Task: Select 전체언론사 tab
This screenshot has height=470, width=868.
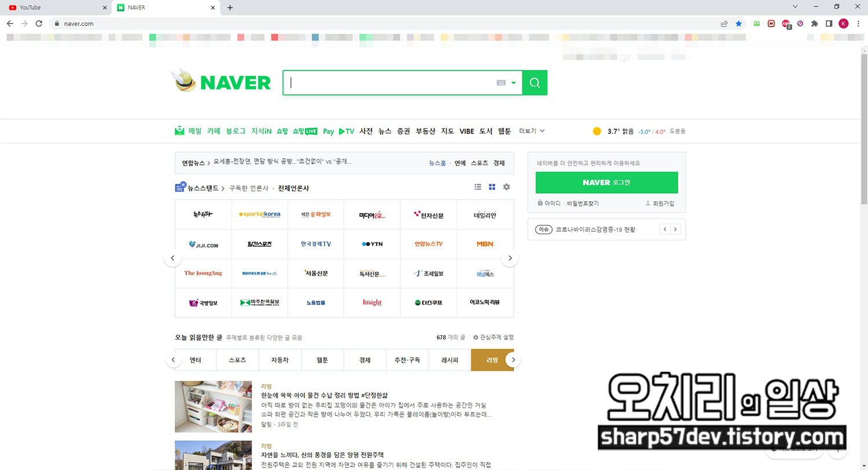Action: pos(293,188)
